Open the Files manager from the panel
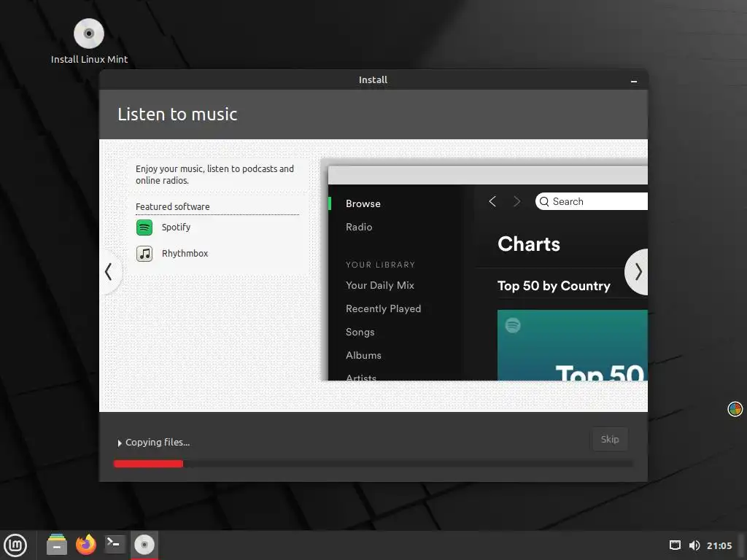This screenshot has width=747, height=560. [57, 544]
